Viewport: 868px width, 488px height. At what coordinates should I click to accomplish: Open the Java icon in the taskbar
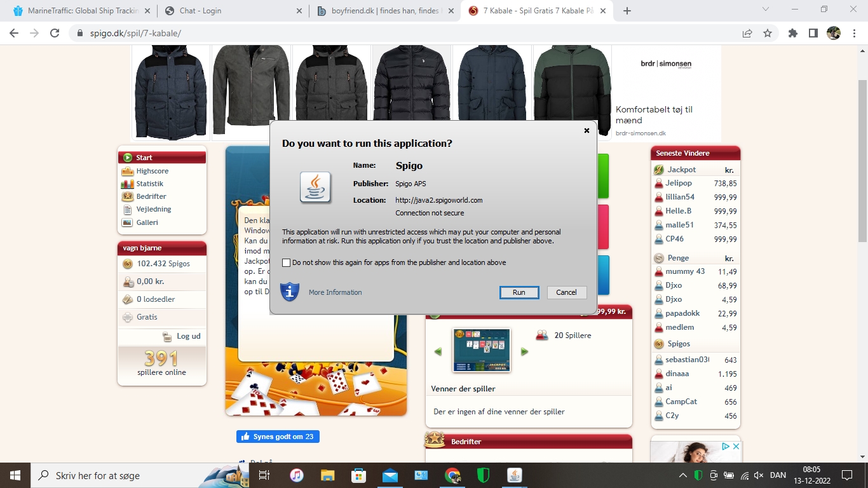pyautogui.click(x=514, y=475)
